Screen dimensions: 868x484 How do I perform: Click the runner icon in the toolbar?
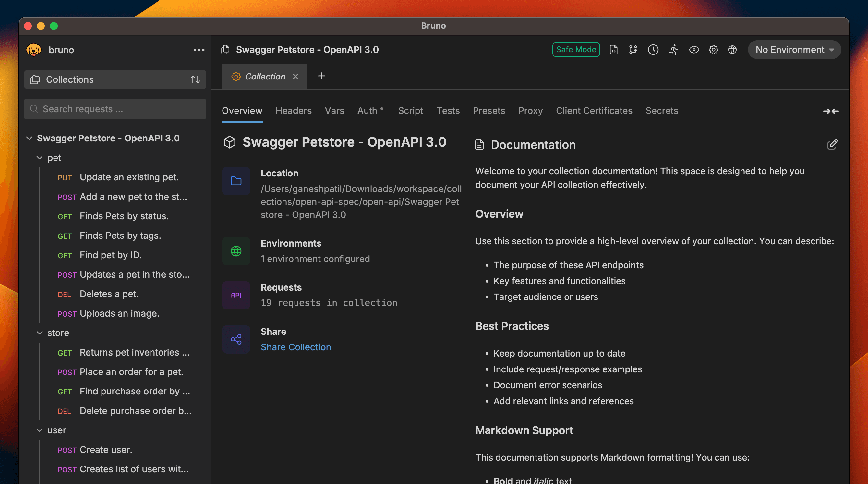pos(673,50)
